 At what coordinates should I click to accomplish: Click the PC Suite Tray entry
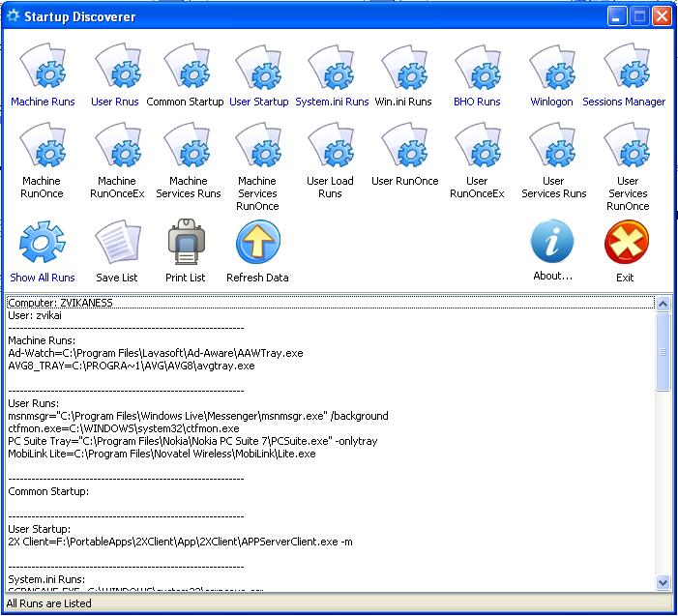[192, 441]
